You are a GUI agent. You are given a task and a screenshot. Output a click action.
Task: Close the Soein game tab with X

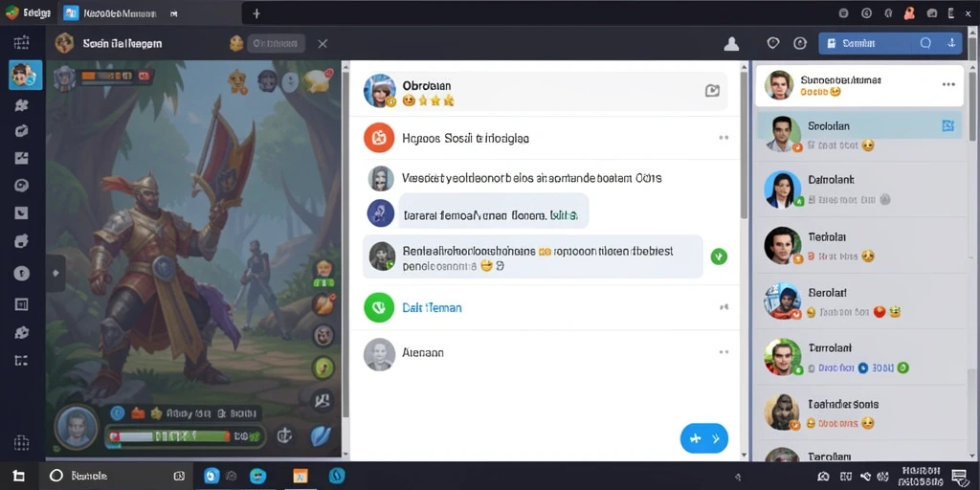pyautogui.click(x=323, y=43)
